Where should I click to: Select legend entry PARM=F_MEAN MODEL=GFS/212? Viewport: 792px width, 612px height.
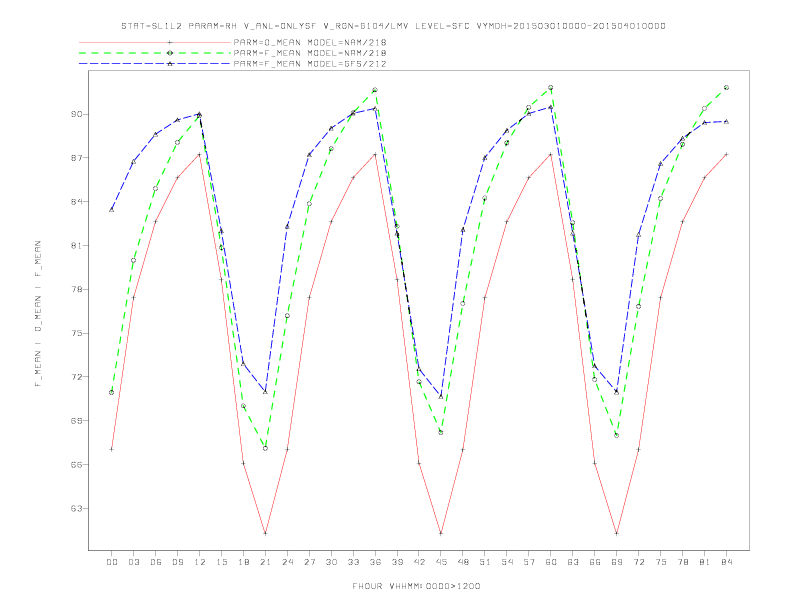click(310, 64)
